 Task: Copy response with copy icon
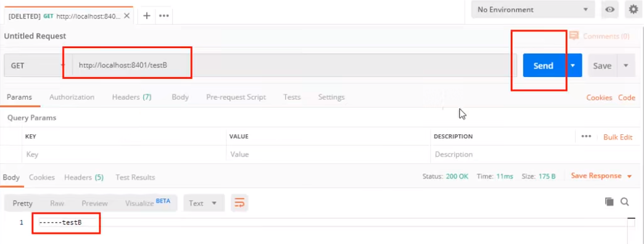(x=609, y=201)
